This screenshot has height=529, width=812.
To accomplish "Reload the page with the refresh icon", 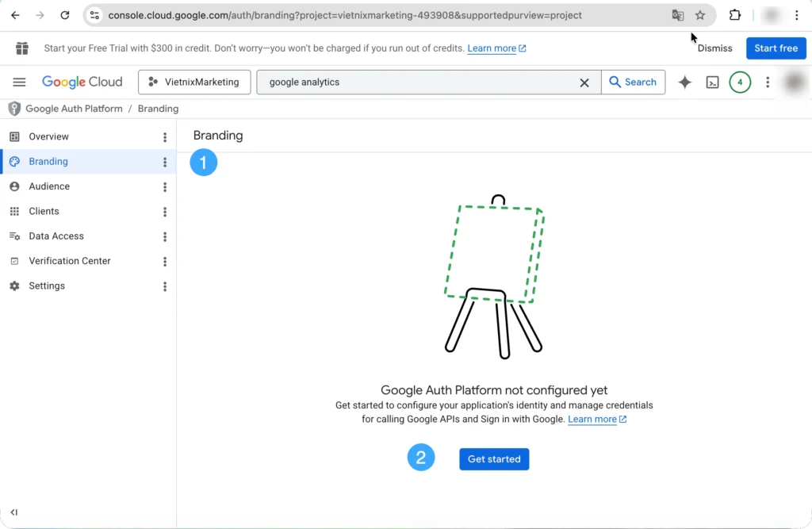I will click(x=65, y=15).
